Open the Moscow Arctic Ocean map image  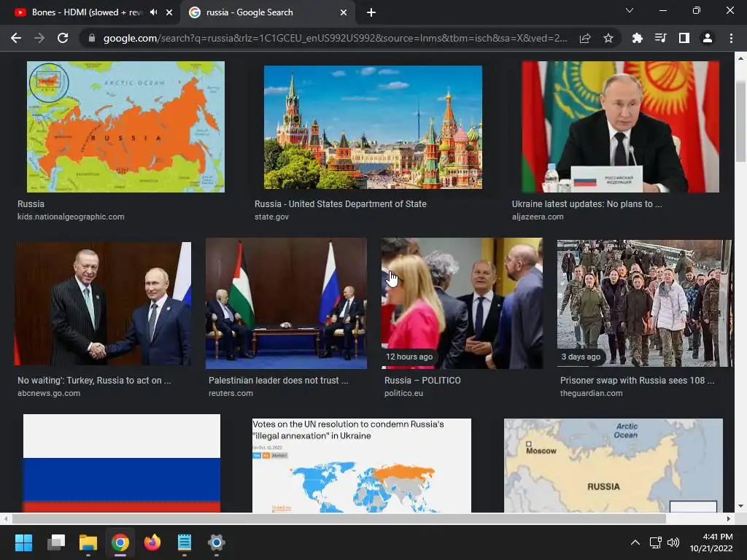614,465
